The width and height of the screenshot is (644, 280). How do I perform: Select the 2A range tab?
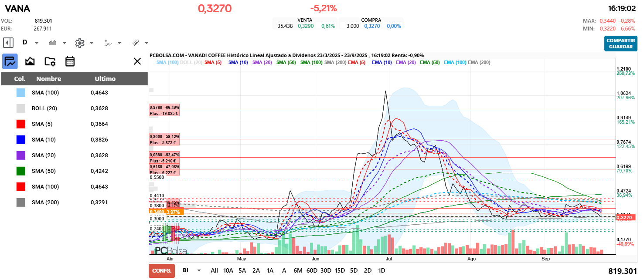256,270
